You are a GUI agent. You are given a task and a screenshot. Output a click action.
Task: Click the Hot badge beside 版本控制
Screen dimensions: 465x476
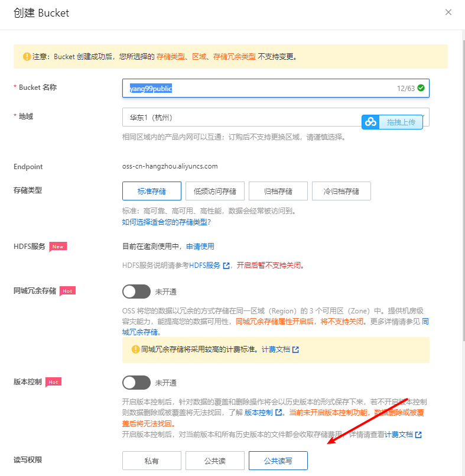click(x=53, y=382)
